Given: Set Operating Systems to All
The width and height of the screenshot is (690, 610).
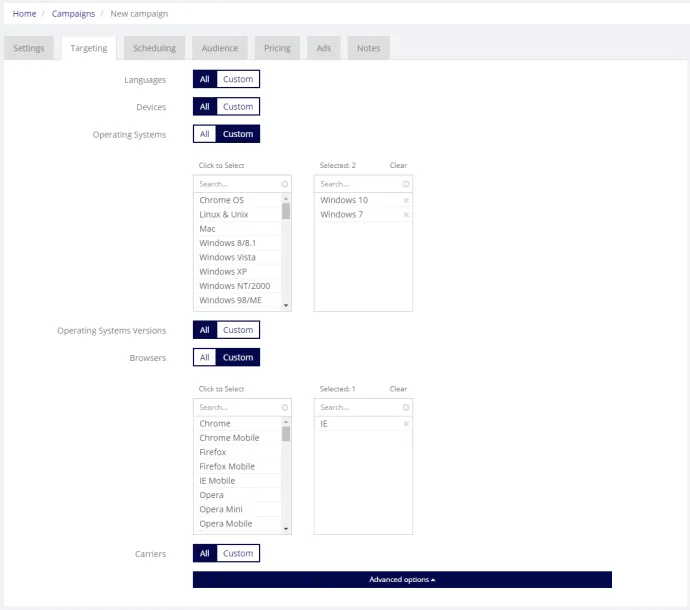Looking at the screenshot, I should 205,134.
